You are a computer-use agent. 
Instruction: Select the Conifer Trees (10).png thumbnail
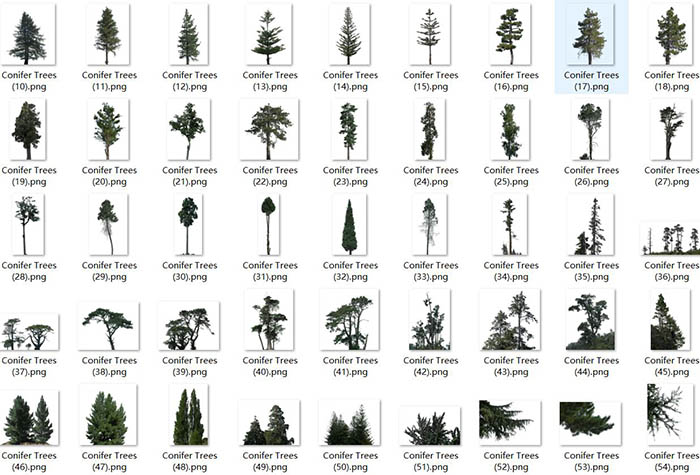click(x=28, y=35)
